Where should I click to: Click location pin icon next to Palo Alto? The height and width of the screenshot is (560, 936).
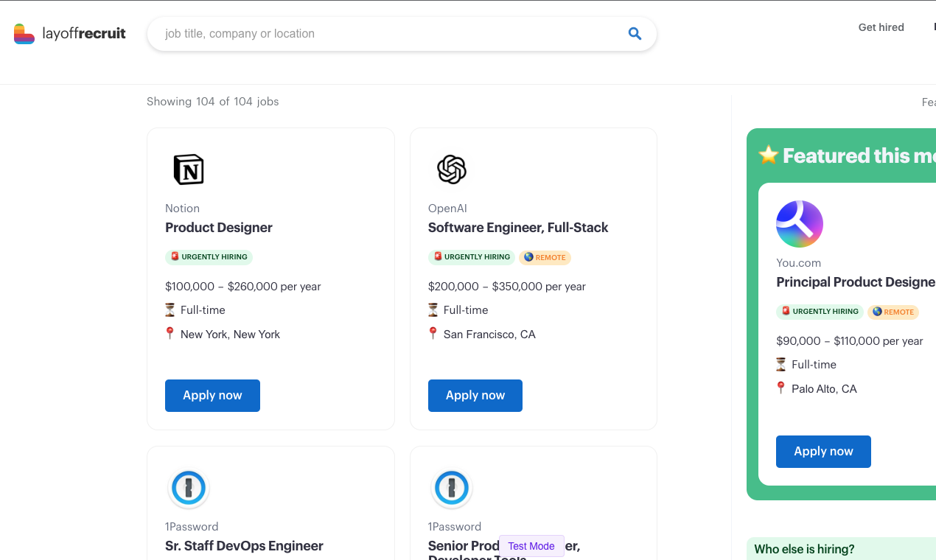[781, 388]
